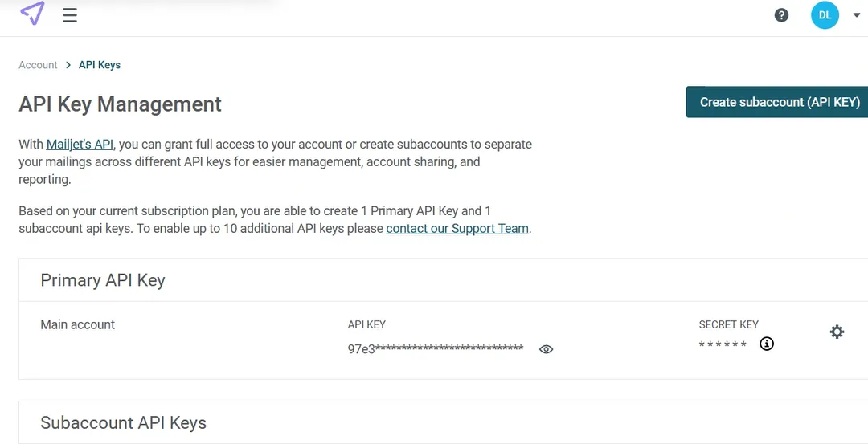Image resolution: width=868 pixels, height=444 pixels.
Task: Click the API Keys breadcrumb
Action: tap(100, 65)
